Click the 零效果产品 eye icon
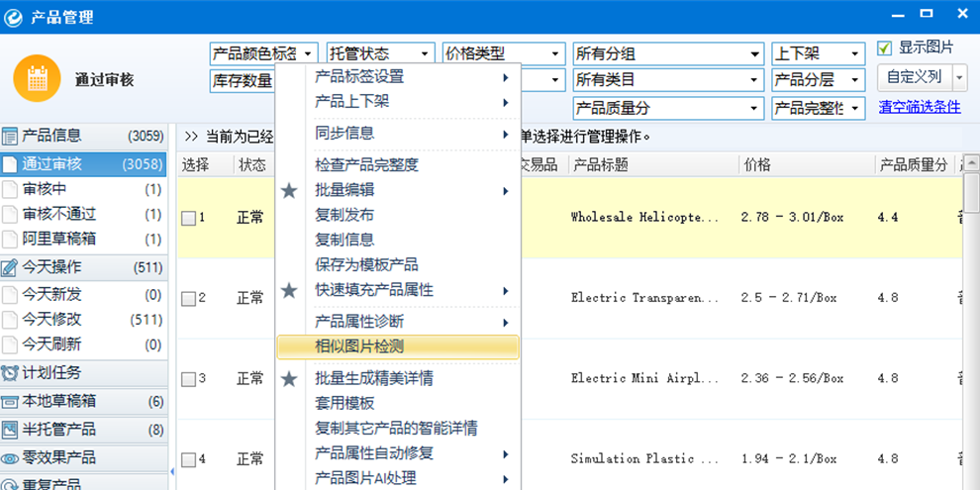Image resolution: width=980 pixels, height=490 pixels. click(x=10, y=458)
